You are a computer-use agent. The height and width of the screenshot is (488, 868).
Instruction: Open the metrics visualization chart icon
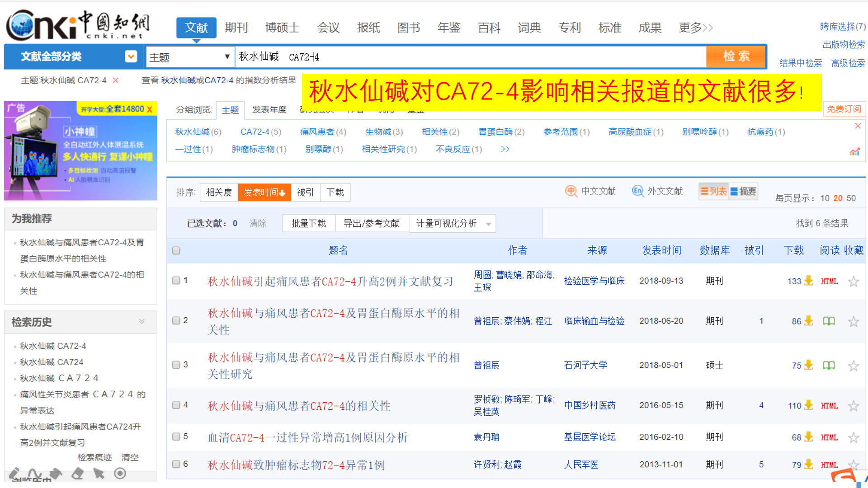click(855, 152)
